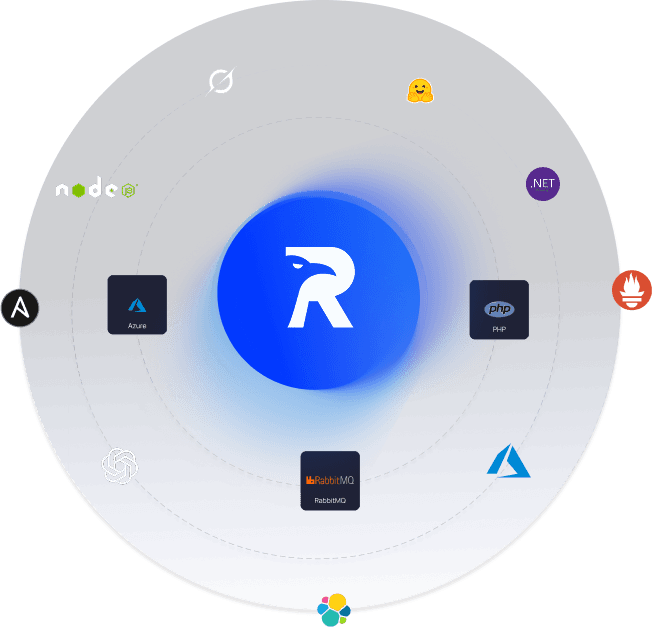Viewport: 652px width, 630px height.
Task: Click the Ansible black circle logo
Action: [20, 308]
